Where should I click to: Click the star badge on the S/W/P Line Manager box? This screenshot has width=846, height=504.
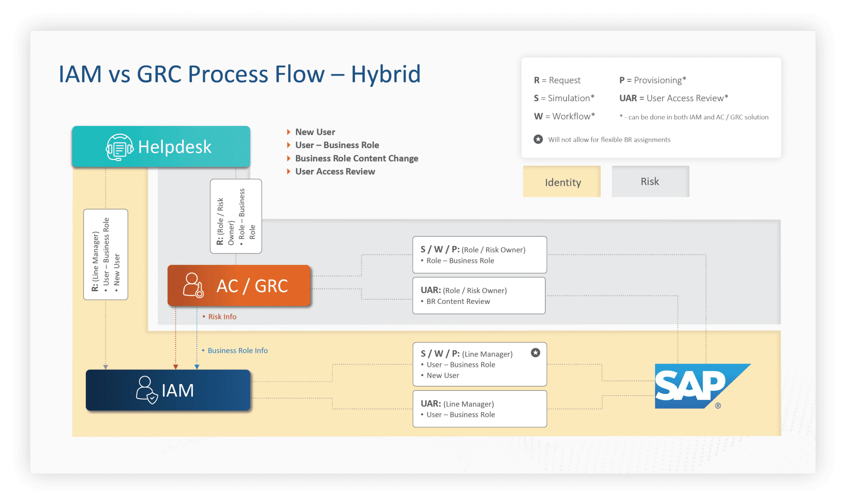pyautogui.click(x=535, y=353)
